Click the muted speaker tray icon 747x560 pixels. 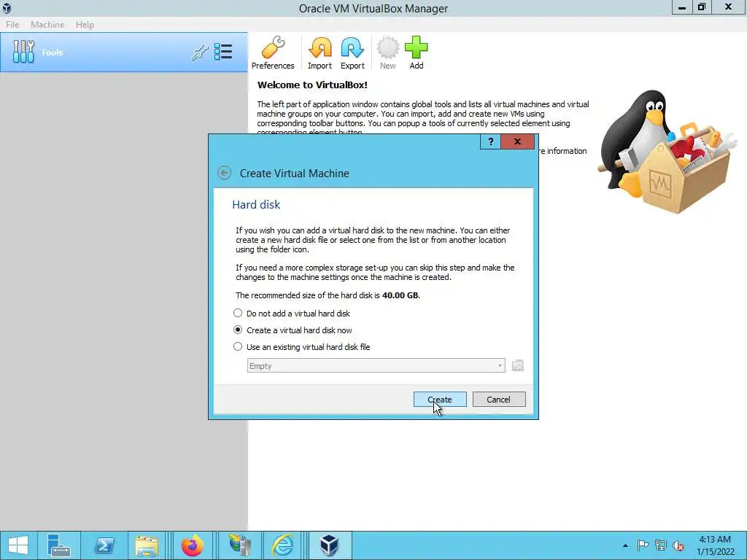pyautogui.click(x=678, y=545)
